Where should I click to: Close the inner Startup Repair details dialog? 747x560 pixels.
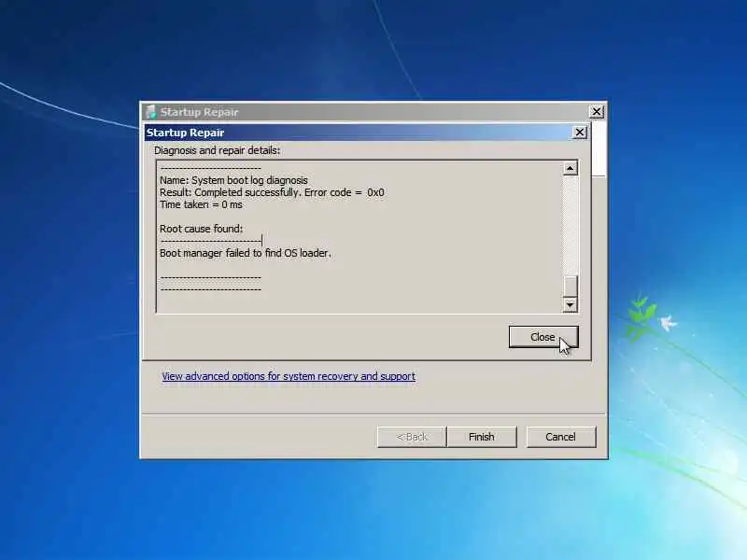click(579, 133)
